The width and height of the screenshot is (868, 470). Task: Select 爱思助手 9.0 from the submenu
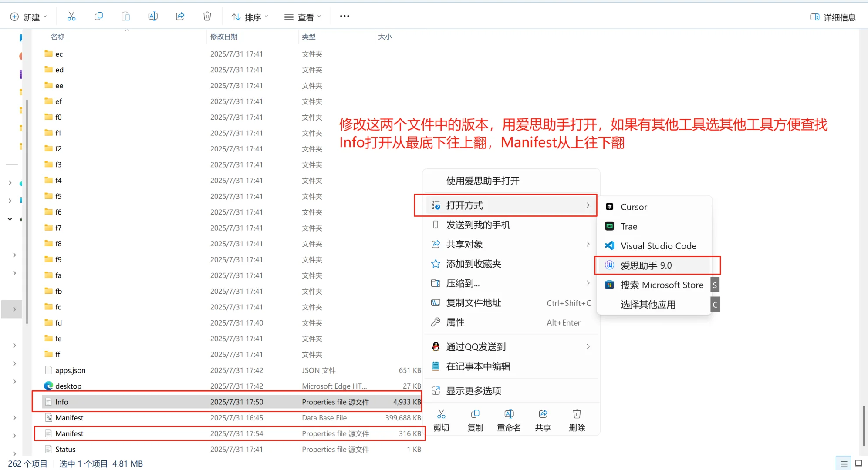[646, 265]
